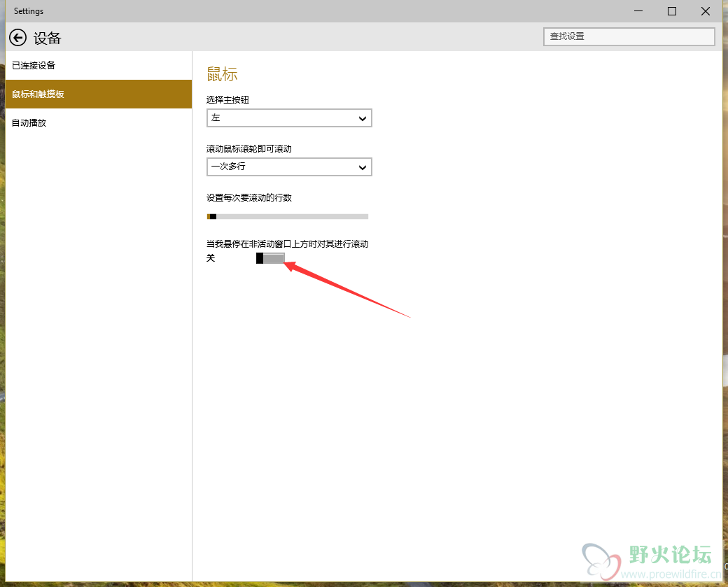Click the Settings title bar text
Screen dimensions: 728x587
(x=28, y=11)
